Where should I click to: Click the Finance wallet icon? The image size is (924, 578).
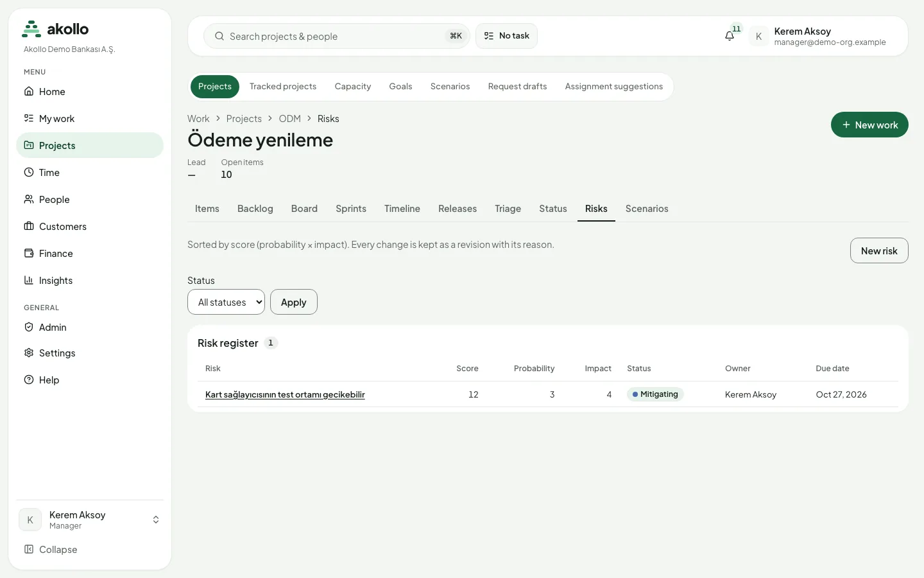[29, 253]
